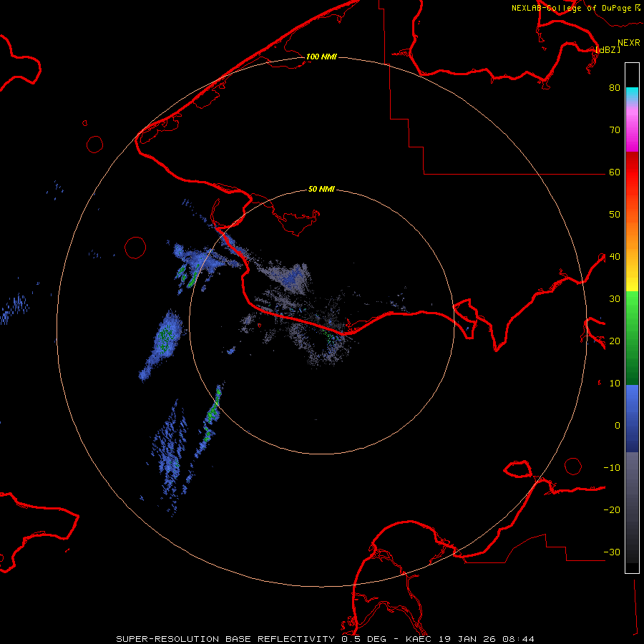Click the 10 tick label on dBZ scale

point(615,384)
